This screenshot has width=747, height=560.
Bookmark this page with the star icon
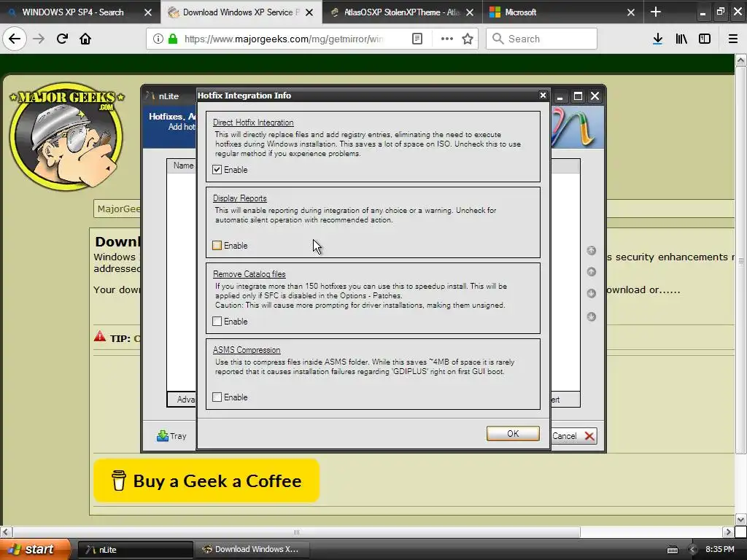tap(468, 39)
